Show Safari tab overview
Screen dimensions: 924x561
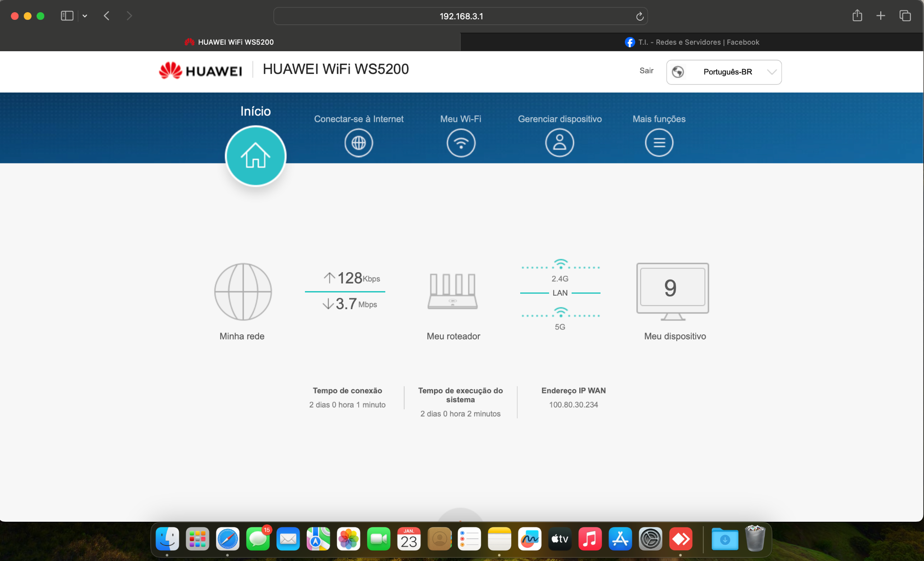click(905, 16)
